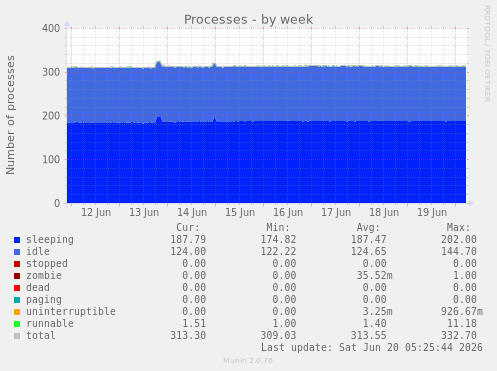
Task: Click sleeping average value 187.47
Action: (x=368, y=239)
